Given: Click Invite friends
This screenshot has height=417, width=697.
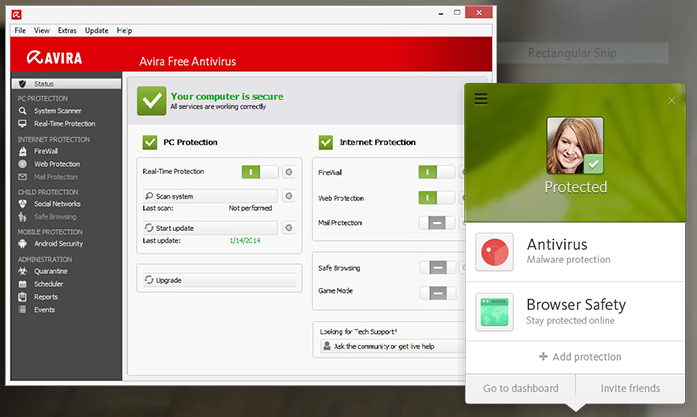Looking at the screenshot, I should [630, 389].
